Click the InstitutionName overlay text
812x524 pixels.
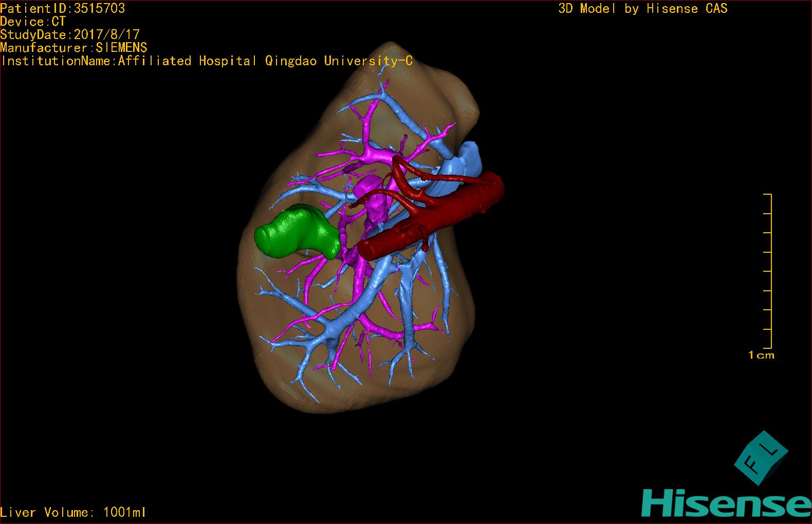tap(207, 61)
